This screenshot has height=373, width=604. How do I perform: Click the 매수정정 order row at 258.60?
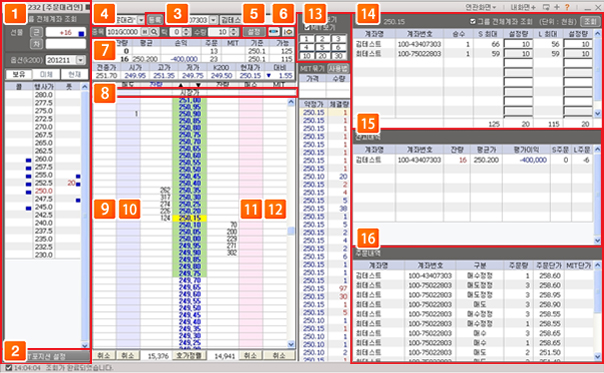point(473,276)
